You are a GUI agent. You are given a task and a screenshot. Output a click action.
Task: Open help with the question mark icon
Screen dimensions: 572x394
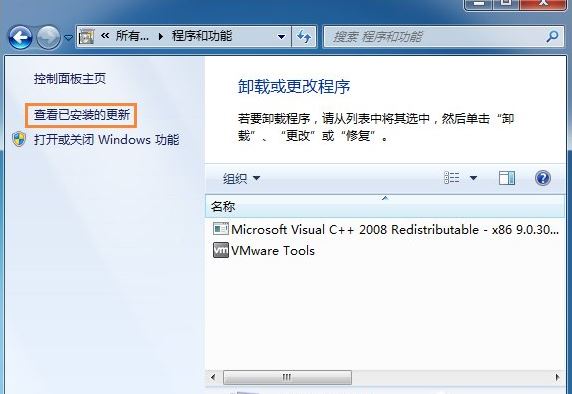[x=543, y=178]
